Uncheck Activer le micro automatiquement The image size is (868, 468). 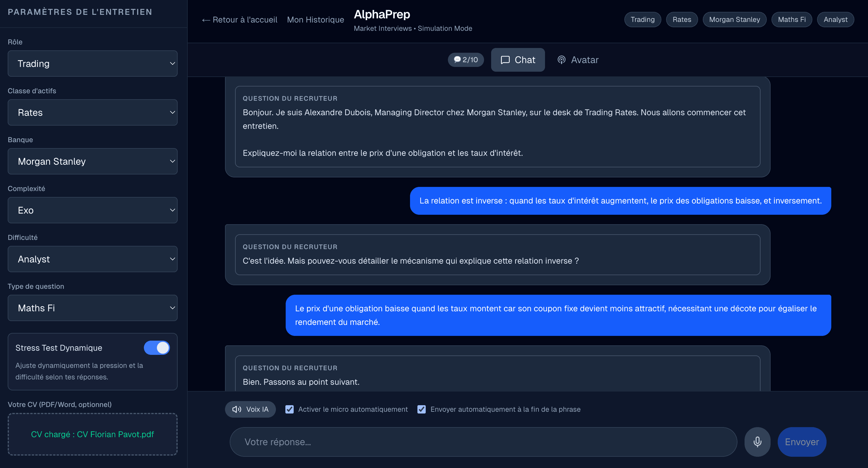tap(290, 409)
